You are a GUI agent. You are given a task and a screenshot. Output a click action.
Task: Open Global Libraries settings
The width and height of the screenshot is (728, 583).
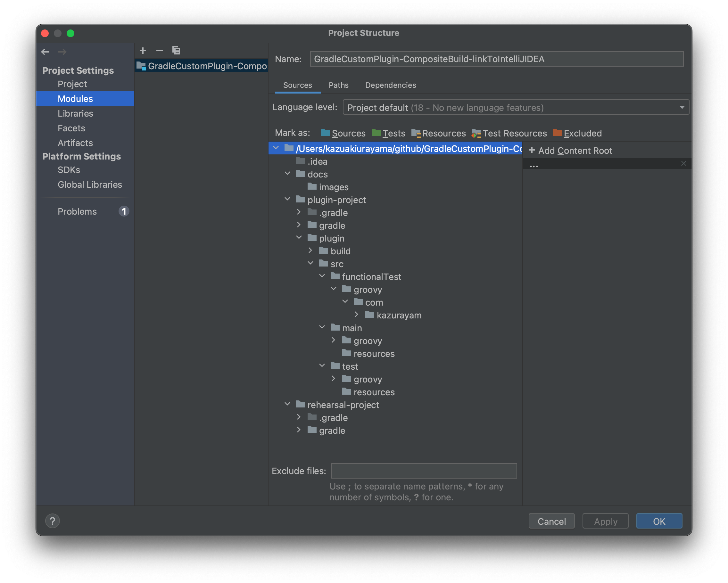coord(90,185)
